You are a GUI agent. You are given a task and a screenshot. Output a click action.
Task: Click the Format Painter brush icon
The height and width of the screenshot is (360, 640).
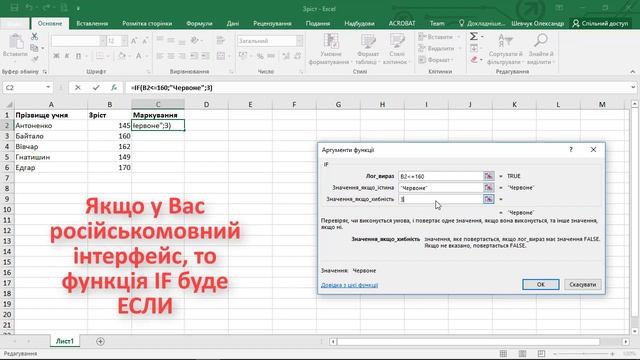click(x=34, y=59)
